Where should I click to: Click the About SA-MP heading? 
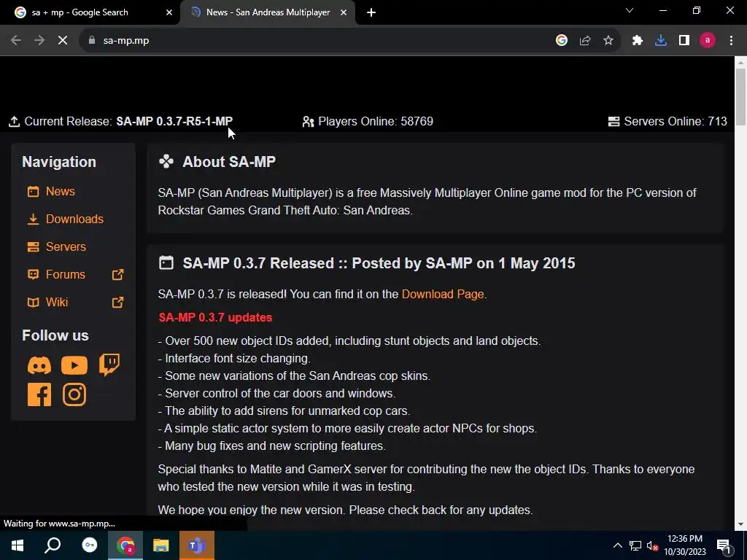click(x=228, y=162)
